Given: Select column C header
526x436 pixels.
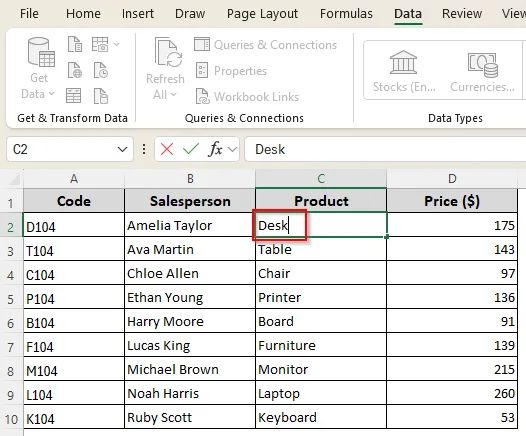Looking at the screenshot, I should 321,179.
